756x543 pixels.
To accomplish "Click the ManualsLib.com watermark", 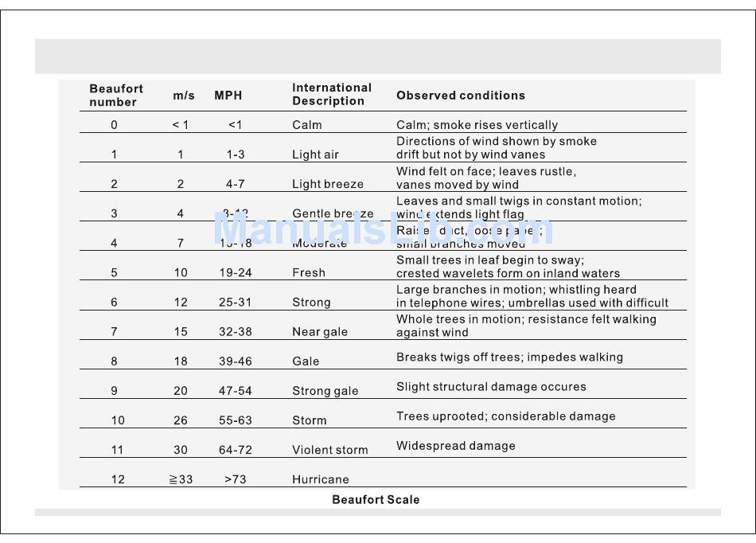I will (x=383, y=229).
